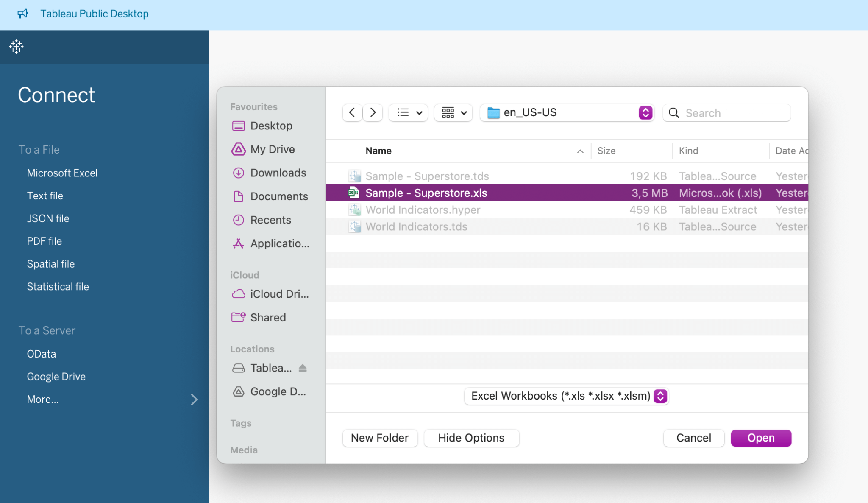Open iCloud Drive in sidebar
The width and height of the screenshot is (868, 503).
point(279,294)
